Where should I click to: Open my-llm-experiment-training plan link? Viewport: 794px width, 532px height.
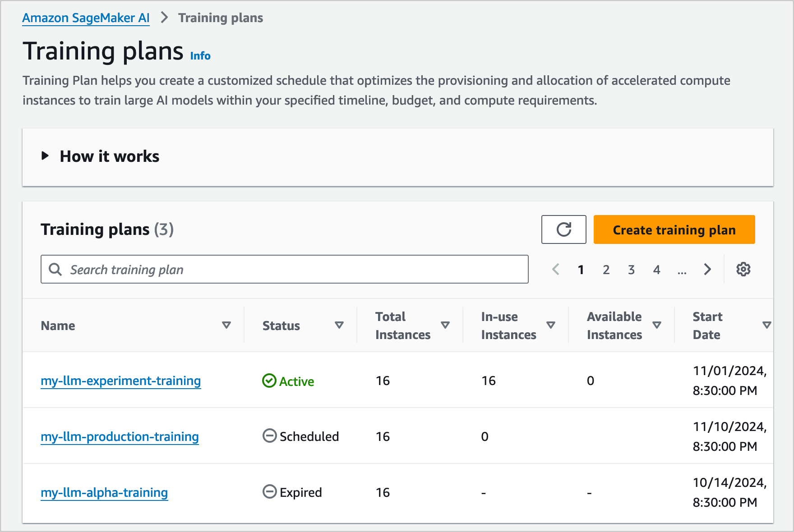120,381
